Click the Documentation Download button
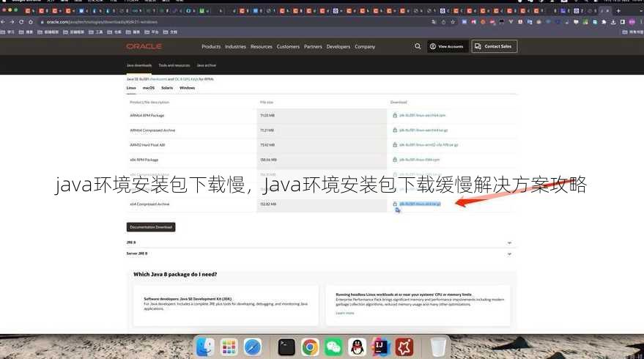The width and height of the screenshot is (644, 359). point(151,227)
